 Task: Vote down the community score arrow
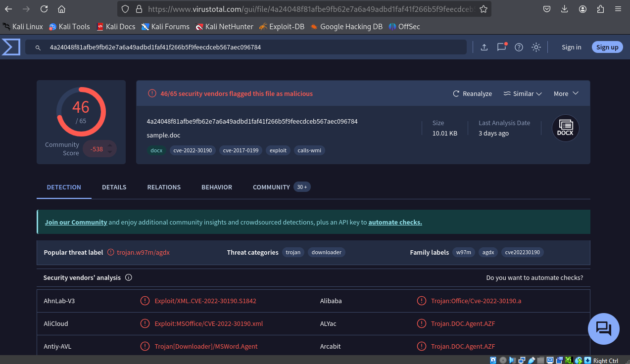pyautogui.click(x=110, y=152)
